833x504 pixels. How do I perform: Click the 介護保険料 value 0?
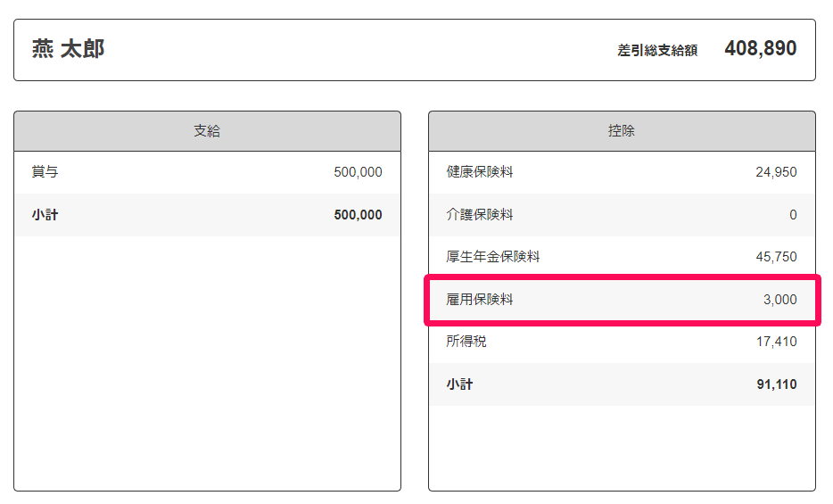click(793, 215)
